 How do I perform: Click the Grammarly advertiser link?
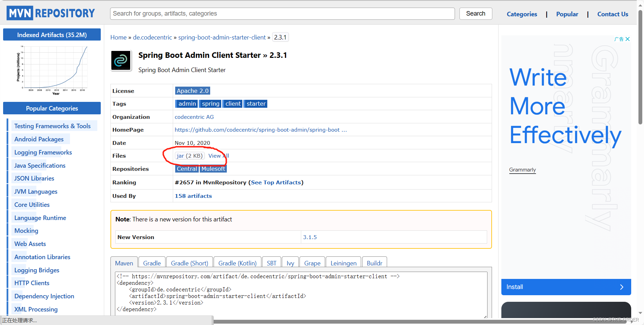522,170
